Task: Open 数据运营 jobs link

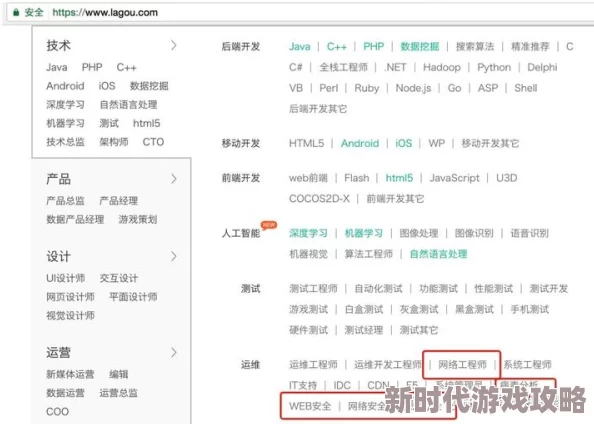Action: pyautogui.click(x=66, y=393)
